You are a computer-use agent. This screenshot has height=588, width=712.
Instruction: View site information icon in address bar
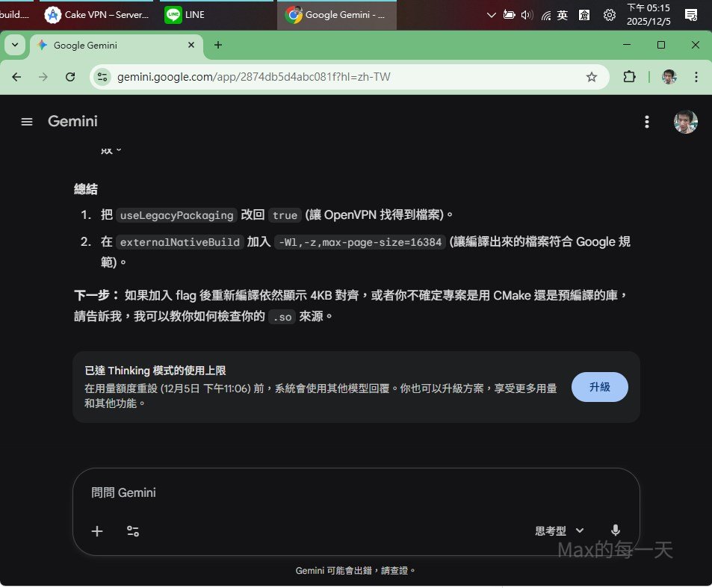(x=103, y=77)
